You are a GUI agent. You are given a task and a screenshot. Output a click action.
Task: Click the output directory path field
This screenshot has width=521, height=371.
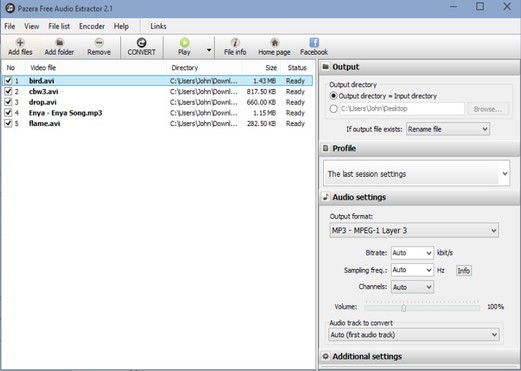coord(402,109)
